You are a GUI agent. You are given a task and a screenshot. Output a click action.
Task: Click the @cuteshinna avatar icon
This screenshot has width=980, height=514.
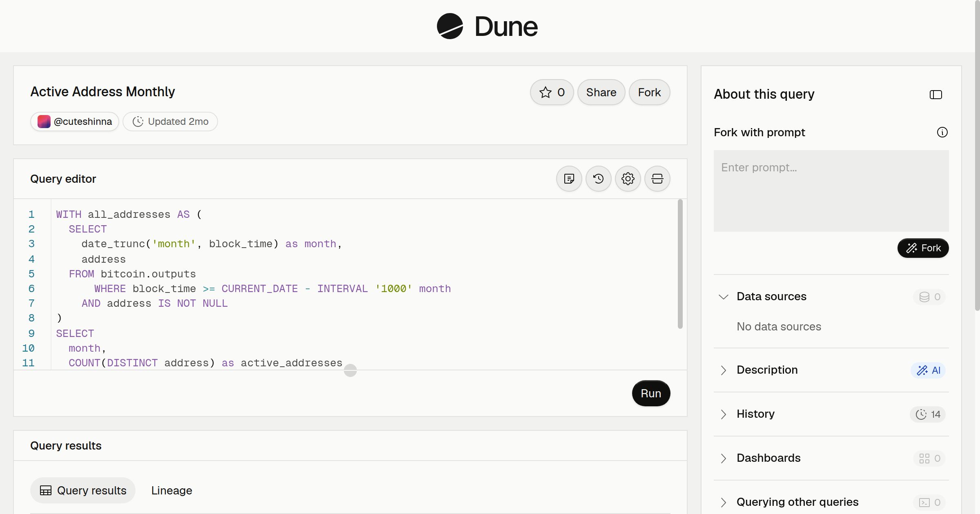(44, 122)
